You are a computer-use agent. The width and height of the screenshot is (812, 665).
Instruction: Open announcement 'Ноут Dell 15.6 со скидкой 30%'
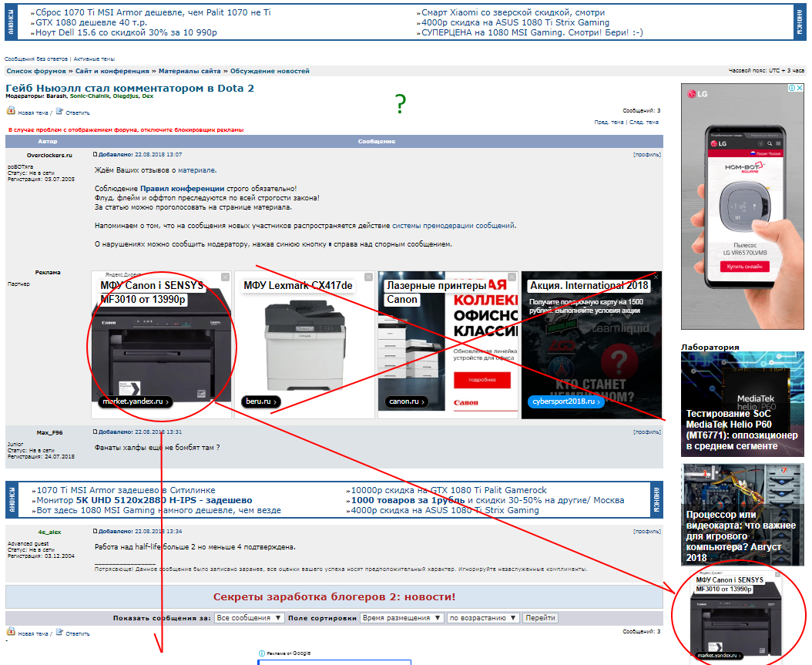pos(126,32)
